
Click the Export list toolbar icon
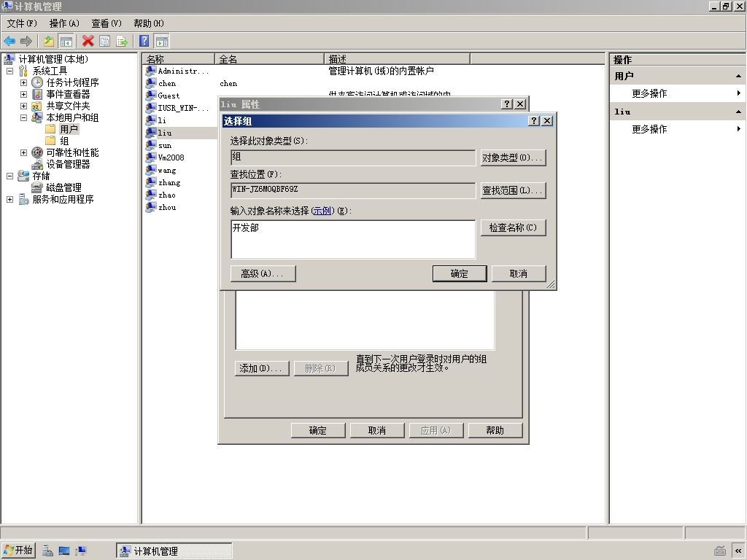pos(122,42)
